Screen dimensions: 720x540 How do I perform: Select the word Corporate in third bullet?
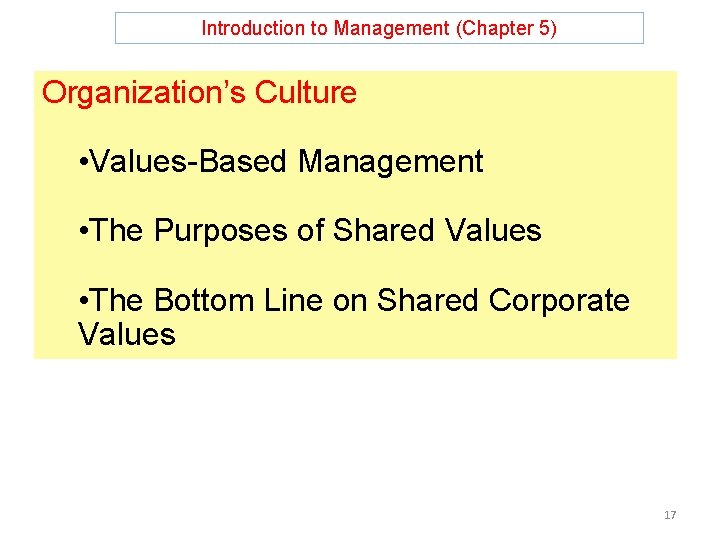coord(559,301)
